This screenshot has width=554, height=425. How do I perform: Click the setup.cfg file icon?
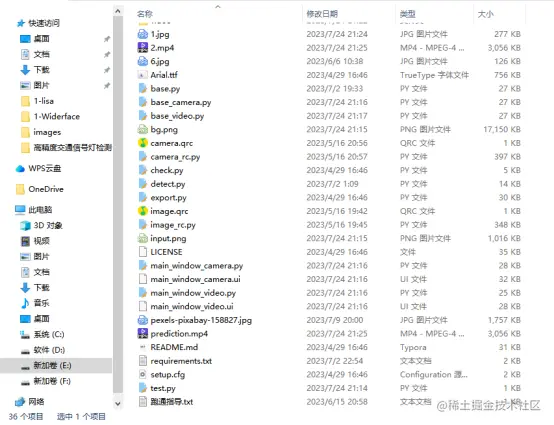click(142, 374)
